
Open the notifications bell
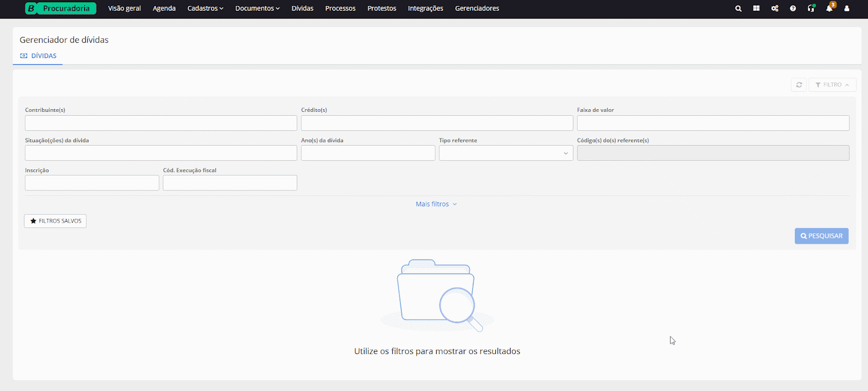(x=829, y=9)
